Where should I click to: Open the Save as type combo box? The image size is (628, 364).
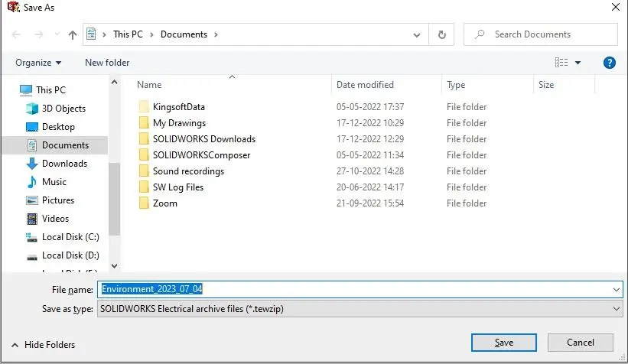(x=360, y=309)
